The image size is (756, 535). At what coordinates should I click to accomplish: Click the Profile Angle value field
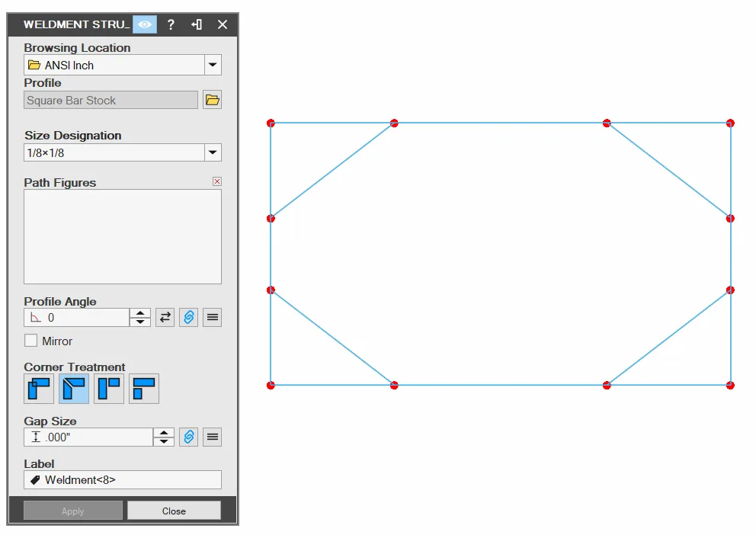(x=77, y=318)
